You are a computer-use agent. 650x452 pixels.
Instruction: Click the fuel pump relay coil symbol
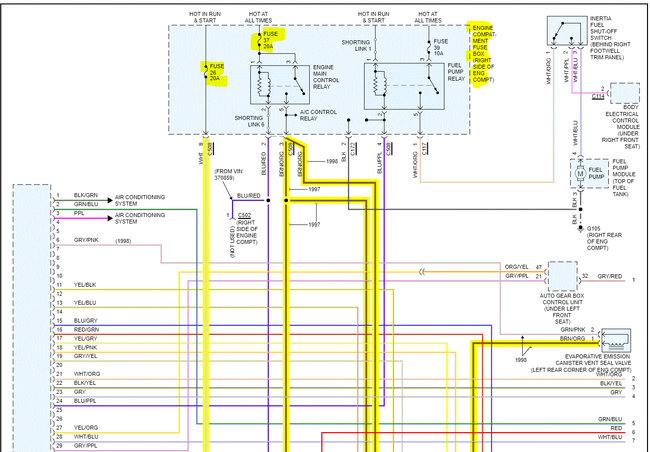(380, 83)
